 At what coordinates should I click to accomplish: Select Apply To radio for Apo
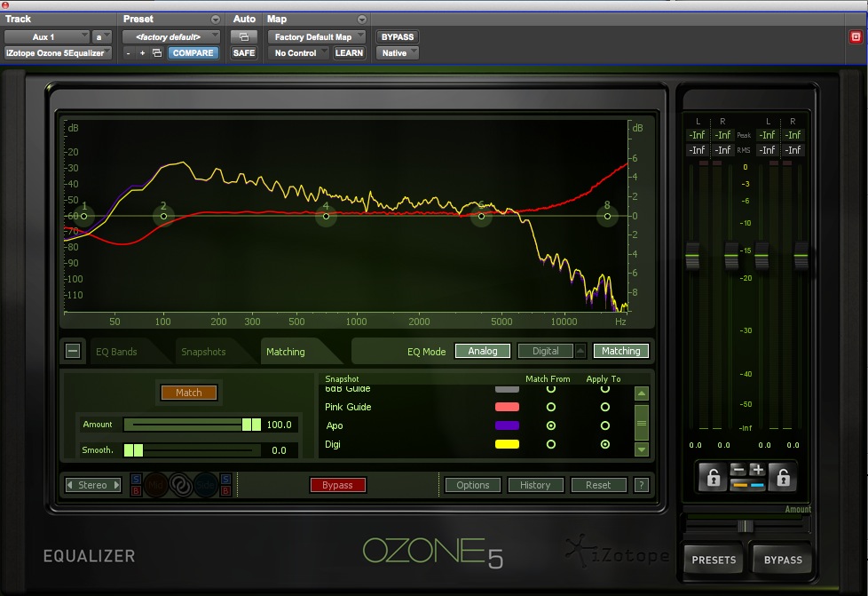click(x=605, y=425)
